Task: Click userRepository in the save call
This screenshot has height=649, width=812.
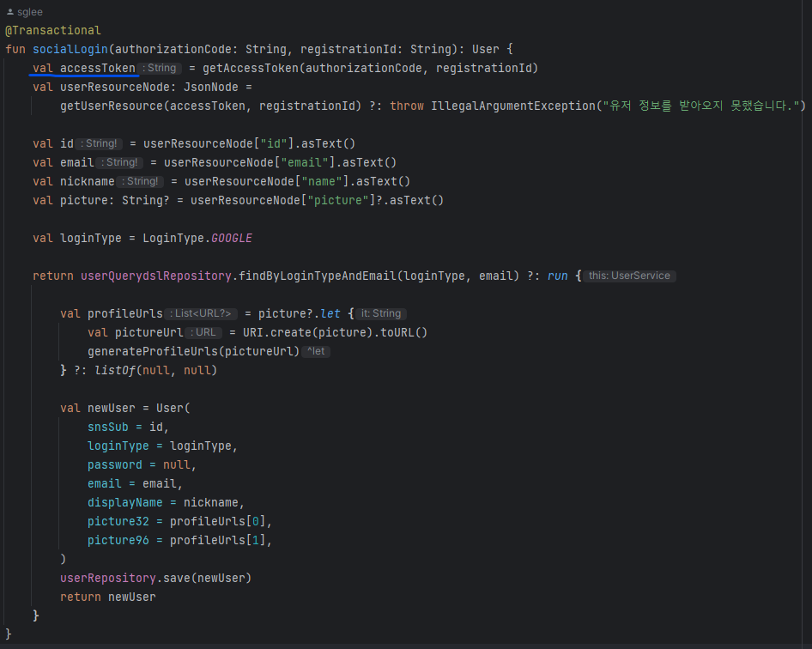Action: 107,578
